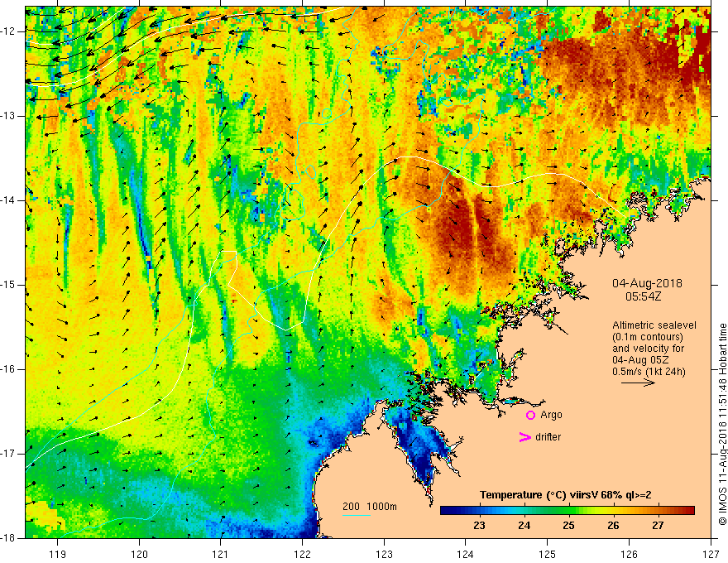Click the 0.5m/s velocity scale arrow
Screen dimensions: 728x563
click(x=638, y=383)
